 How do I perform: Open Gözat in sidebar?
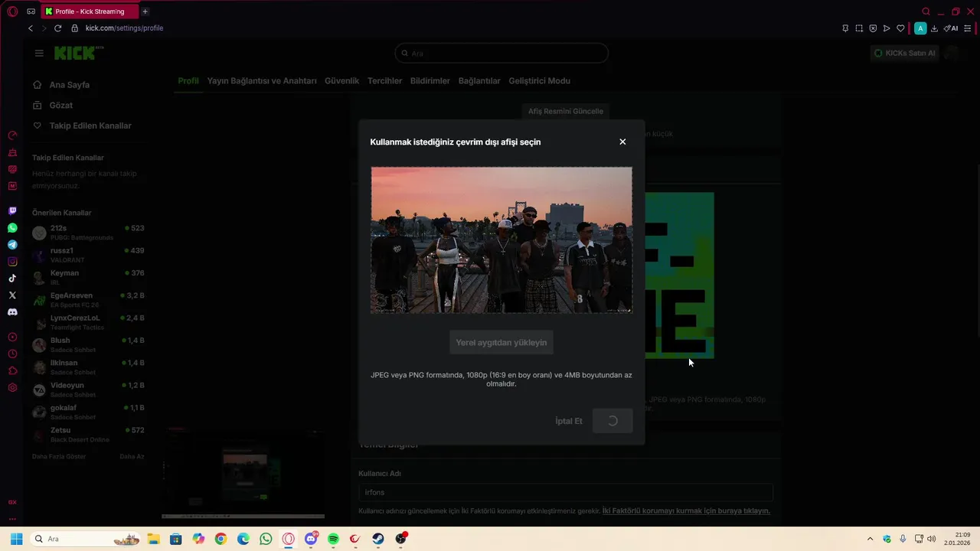53,105
